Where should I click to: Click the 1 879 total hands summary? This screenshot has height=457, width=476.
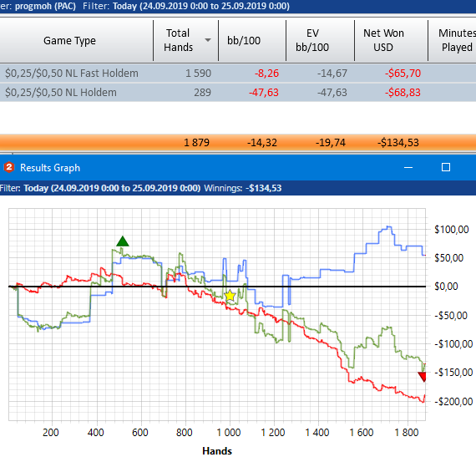point(197,142)
